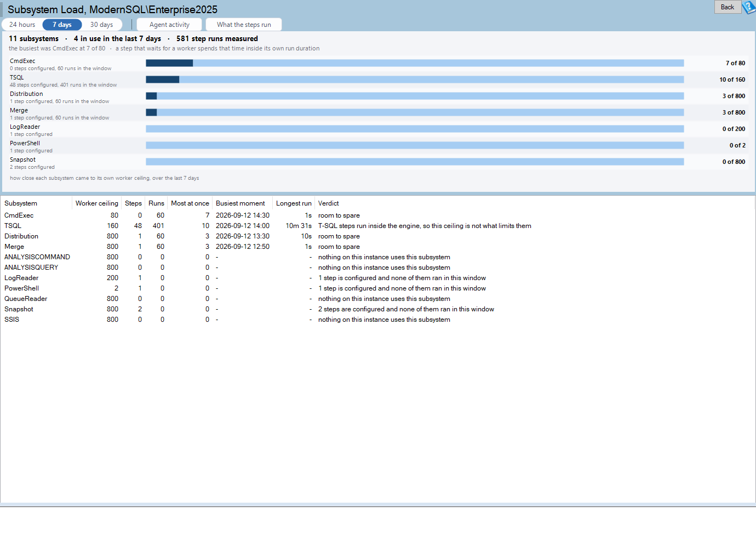This screenshot has height=535, width=756.
Task: Click the PowerShell chart label
Action: pyautogui.click(x=25, y=143)
